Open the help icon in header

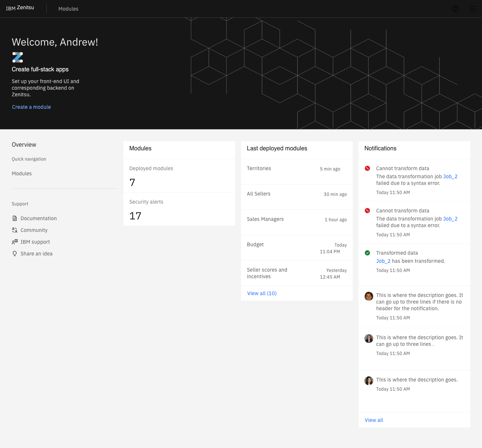click(x=456, y=9)
